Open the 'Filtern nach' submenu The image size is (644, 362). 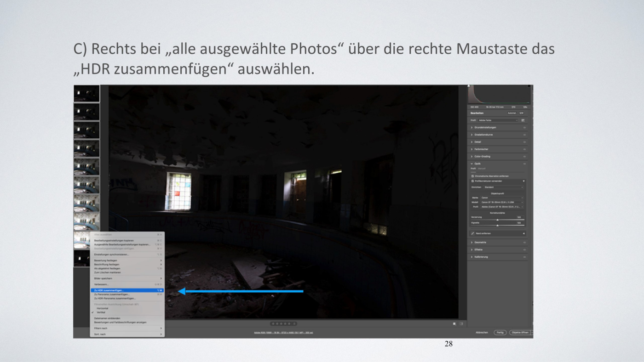click(127, 328)
